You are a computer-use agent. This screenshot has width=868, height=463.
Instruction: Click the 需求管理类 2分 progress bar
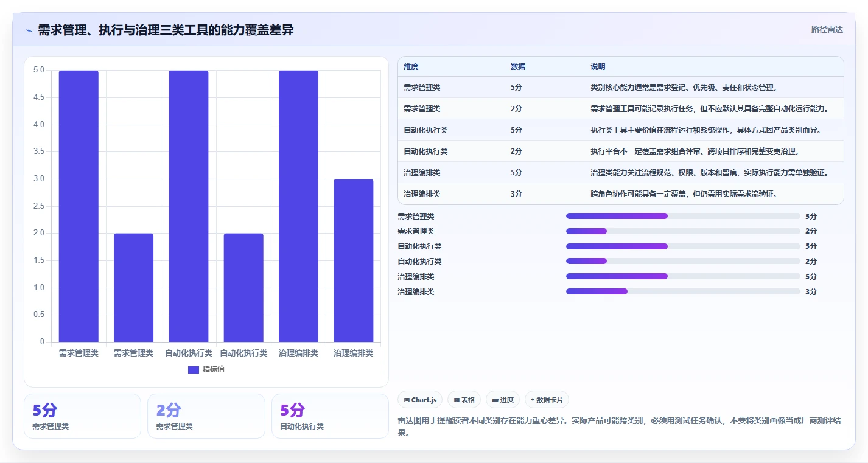tap(683, 231)
